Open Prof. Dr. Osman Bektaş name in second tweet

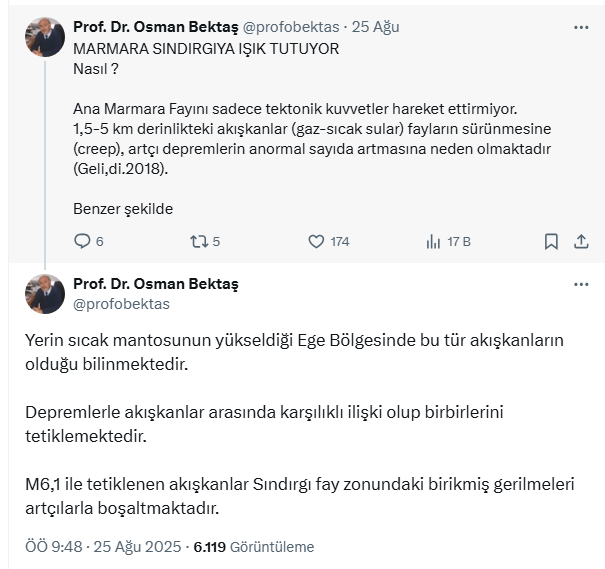click(x=156, y=284)
